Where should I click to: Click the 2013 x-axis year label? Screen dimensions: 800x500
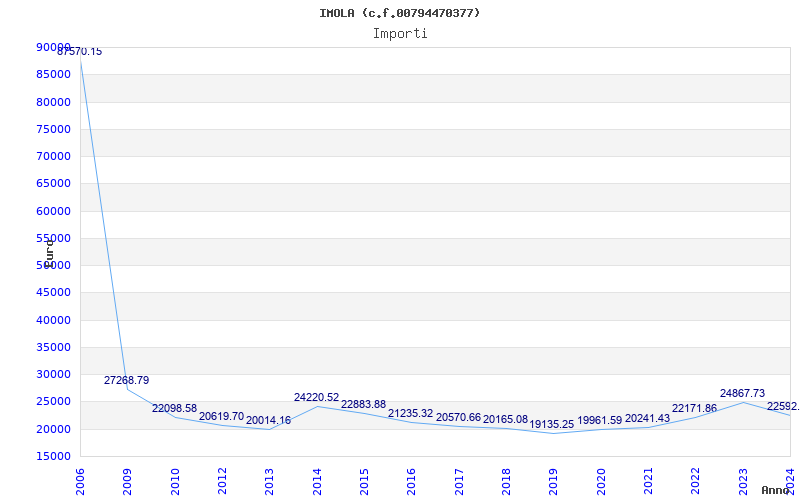[270, 482]
